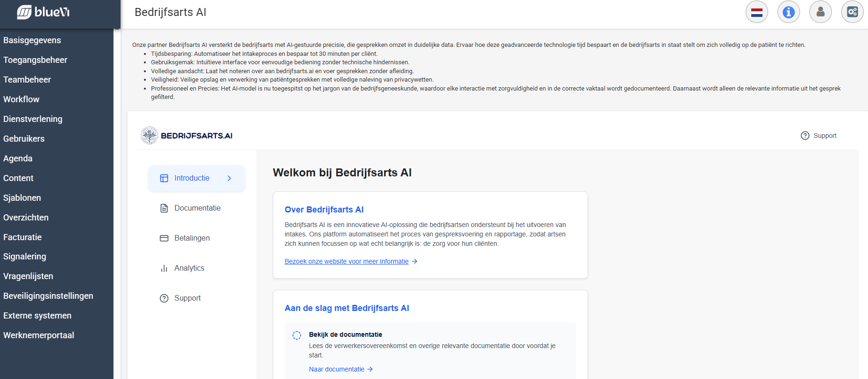The height and width of the screenshot is (379, 868).
Task: Click 'Aan de slag met Bedrijfsarts AI' heading
Action: (347, 308)
